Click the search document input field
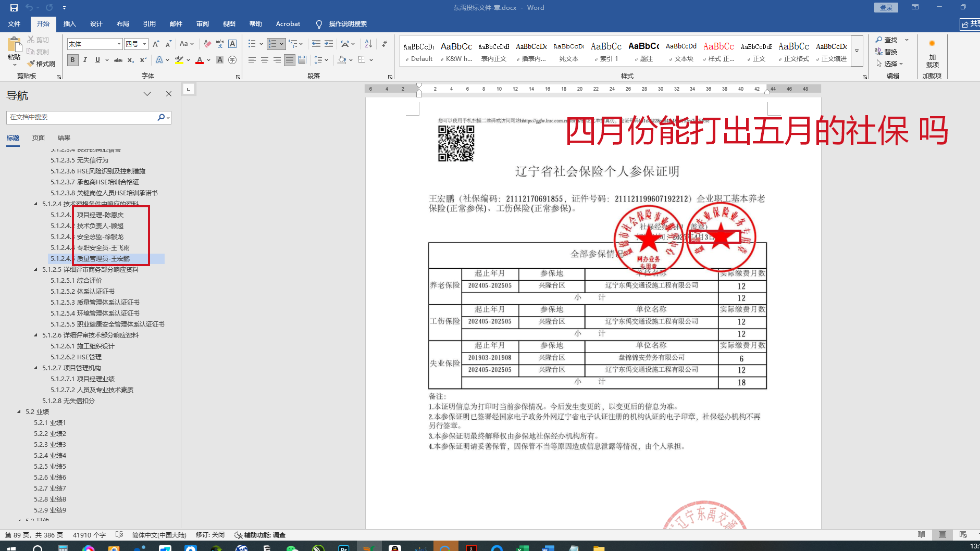 [x=81, y=117]
